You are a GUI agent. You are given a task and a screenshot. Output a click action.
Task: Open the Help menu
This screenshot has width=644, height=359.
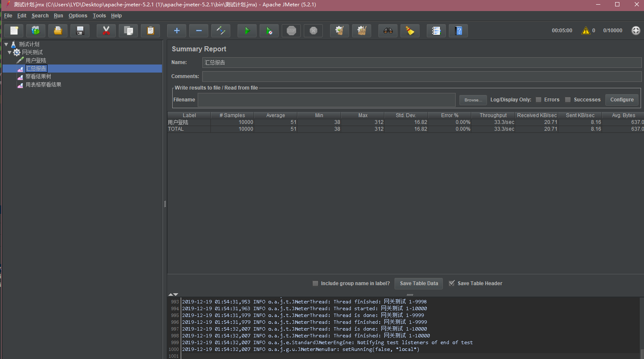(x=116, y=16)
